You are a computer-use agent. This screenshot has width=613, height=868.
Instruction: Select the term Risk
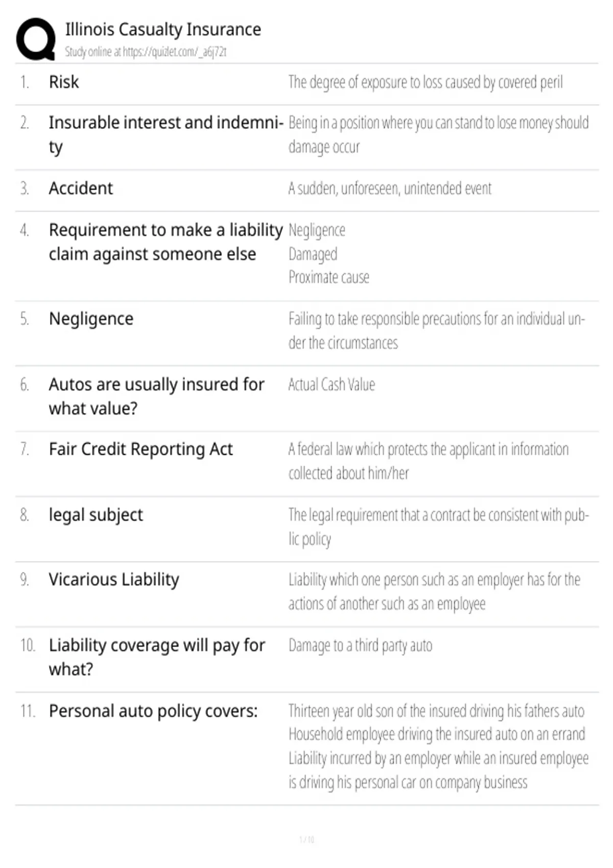[64, 82]
